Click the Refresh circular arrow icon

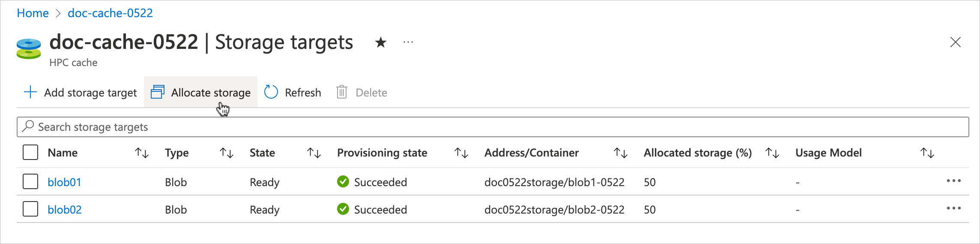(x=271, y=92)
